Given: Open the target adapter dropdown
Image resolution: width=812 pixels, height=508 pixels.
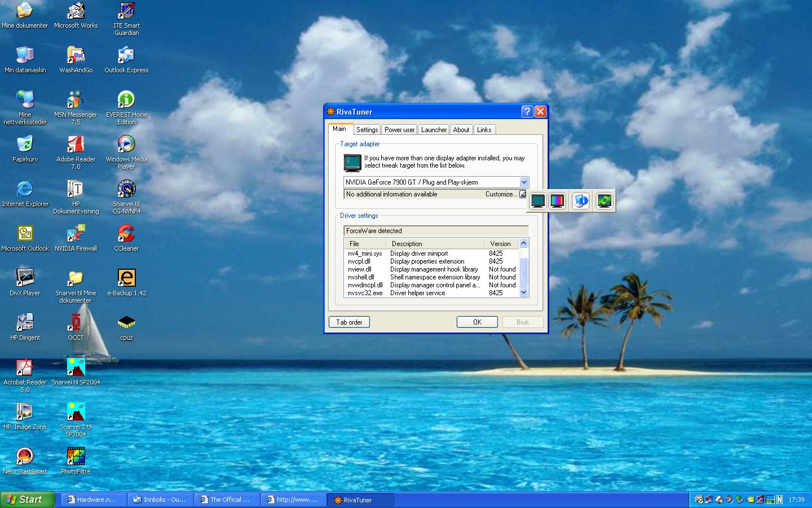Looking at the screenshot, I should click(x=524, y=182).
